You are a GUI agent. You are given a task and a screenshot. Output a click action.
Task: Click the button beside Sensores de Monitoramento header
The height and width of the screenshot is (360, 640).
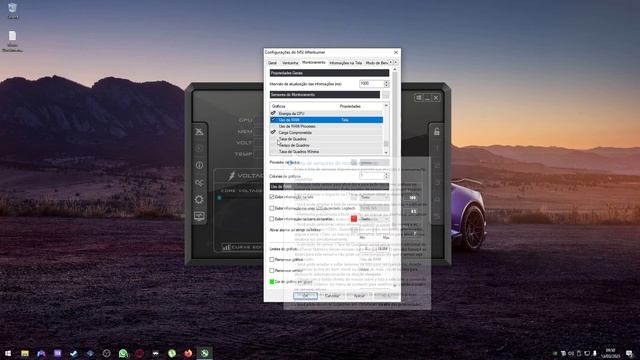[385, 95]
